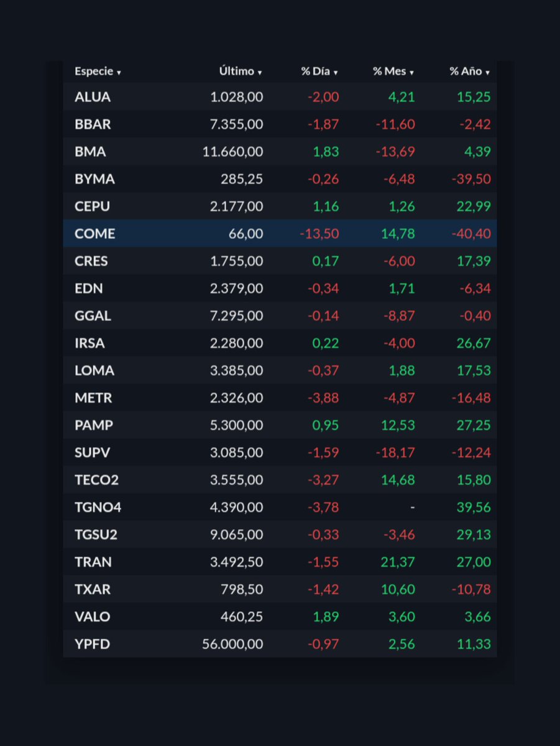Open the VALO ticker
560x746 pixels.
92,617
